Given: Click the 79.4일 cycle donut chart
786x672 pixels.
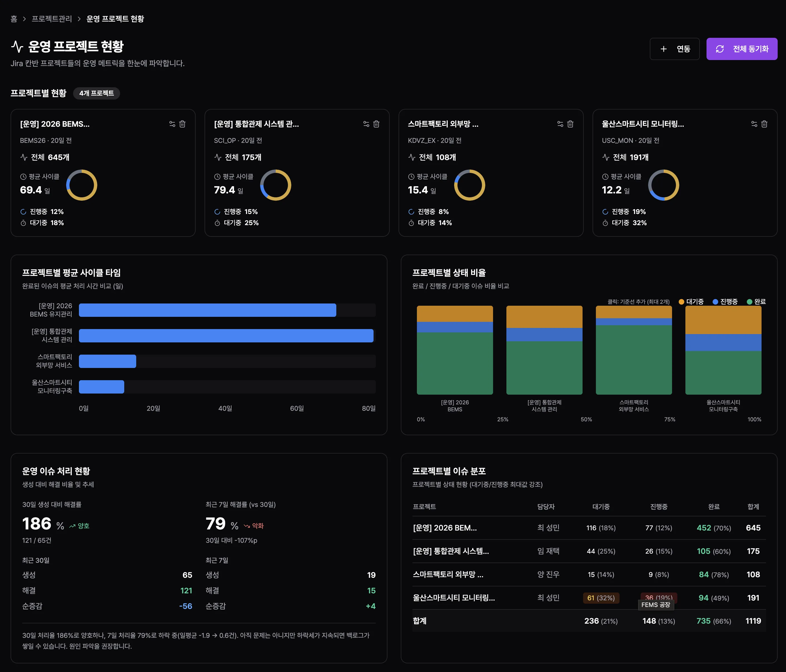Looking at the screenshot, I should pyautogui.click(x=276, y=185).
